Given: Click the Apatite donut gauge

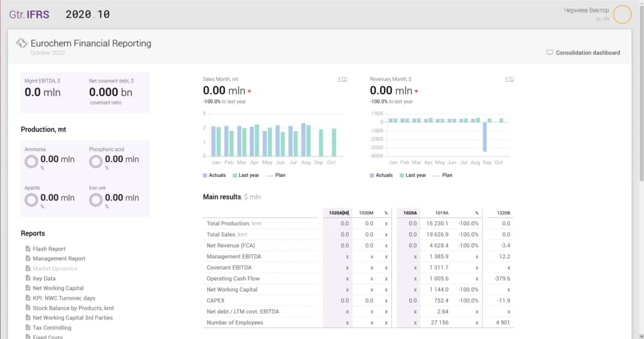Looking at the screenshot, I should click(31, 200).
